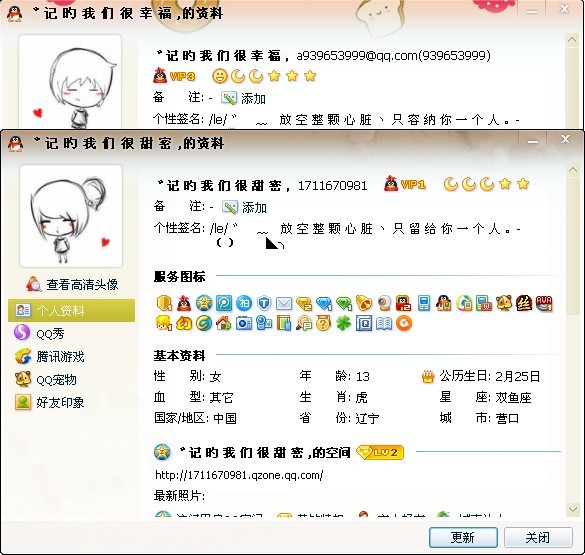
Task: Click the yellow bell service icon
Action: point(364,303)
